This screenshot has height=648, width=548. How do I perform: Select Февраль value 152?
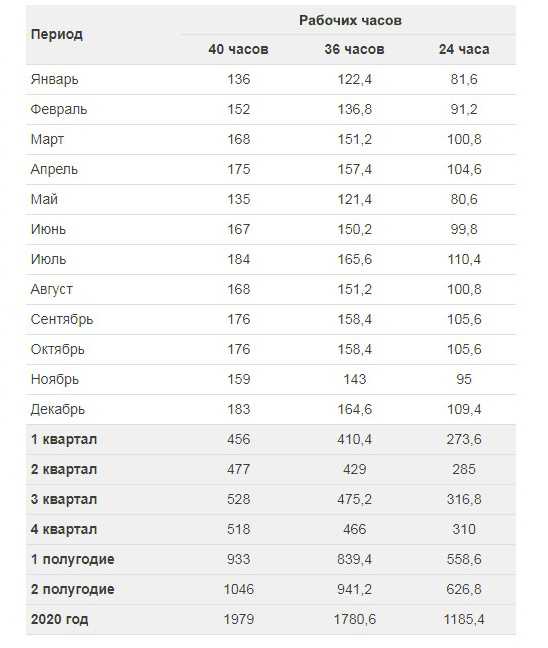tap(238, 109)
